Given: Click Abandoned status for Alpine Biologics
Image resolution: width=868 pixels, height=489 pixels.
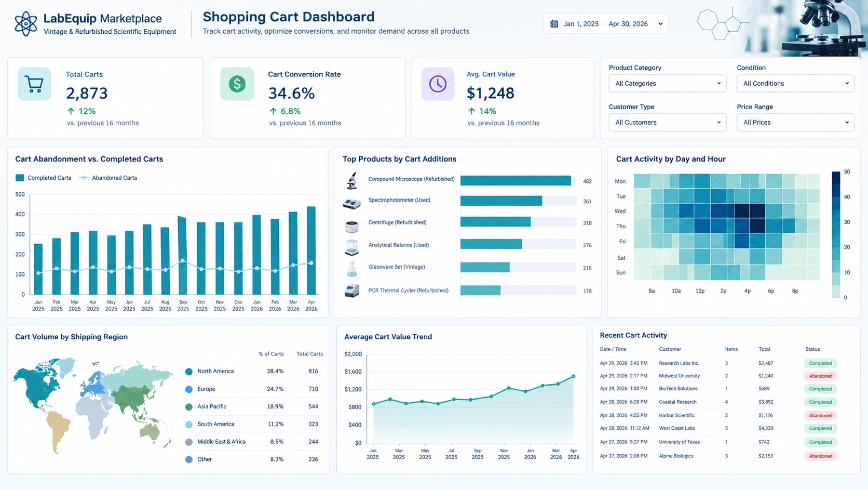Looking at the screenshot, I should click(820, 456).
